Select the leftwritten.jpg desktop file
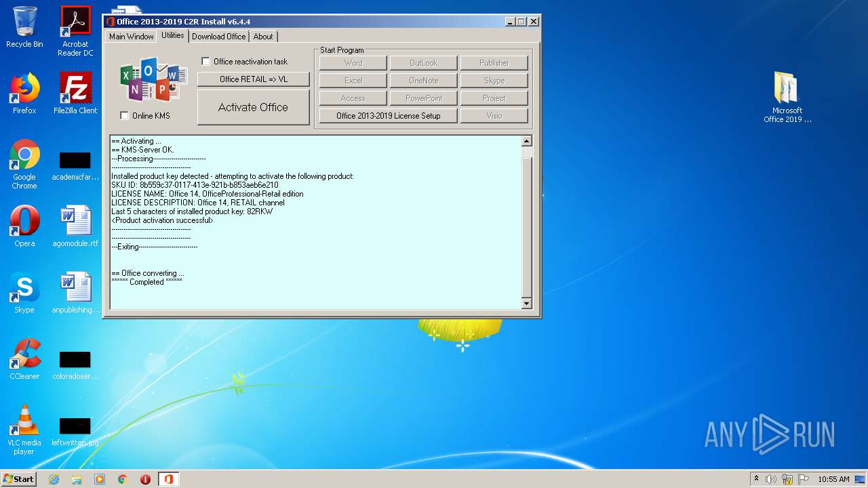 point(75,431)
